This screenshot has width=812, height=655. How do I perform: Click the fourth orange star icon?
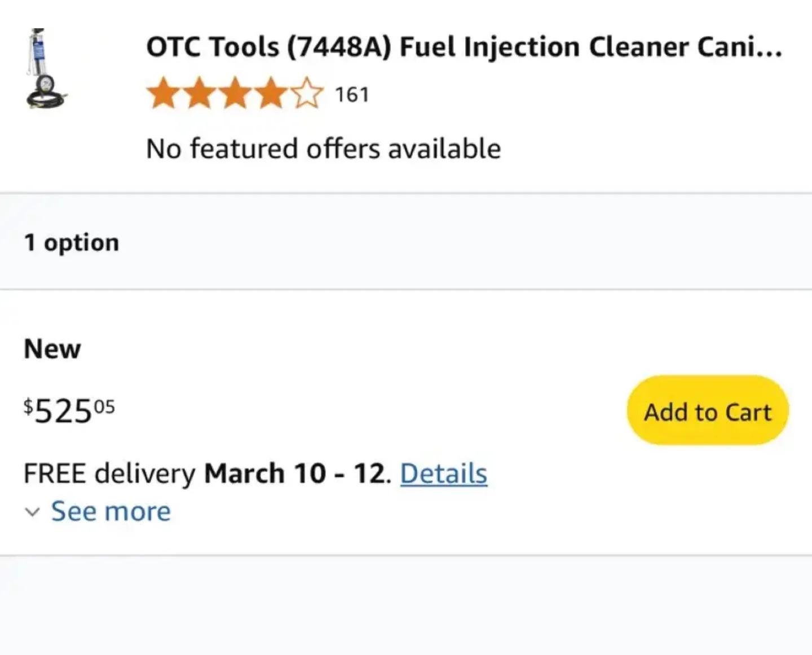(271, 93)
